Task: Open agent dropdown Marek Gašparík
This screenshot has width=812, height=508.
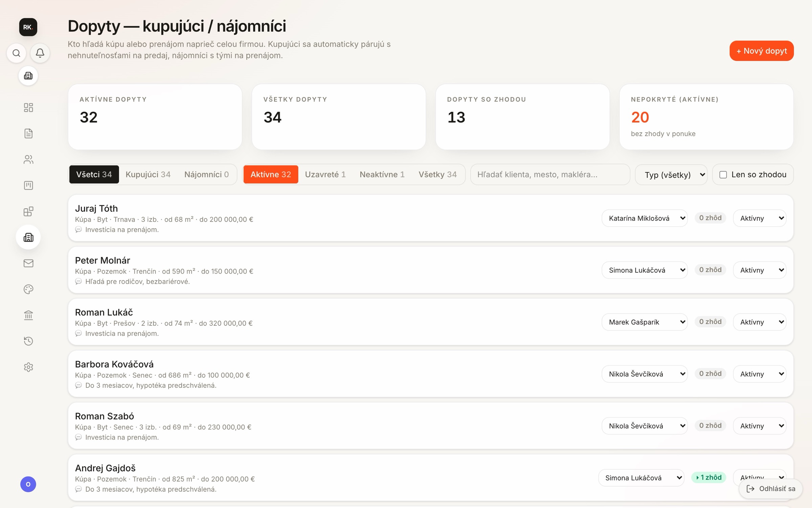Action: (x=645, y=322)
